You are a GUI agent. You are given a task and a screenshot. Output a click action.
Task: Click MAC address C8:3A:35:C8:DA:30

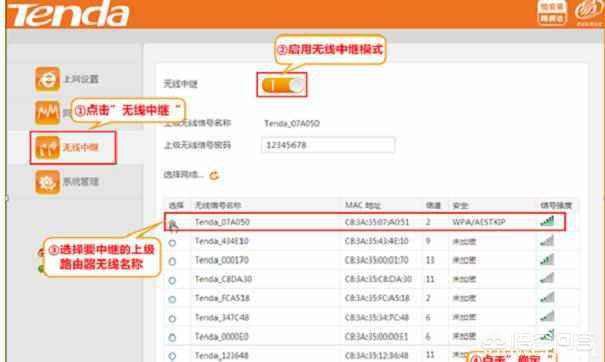[x=379, y=279]
